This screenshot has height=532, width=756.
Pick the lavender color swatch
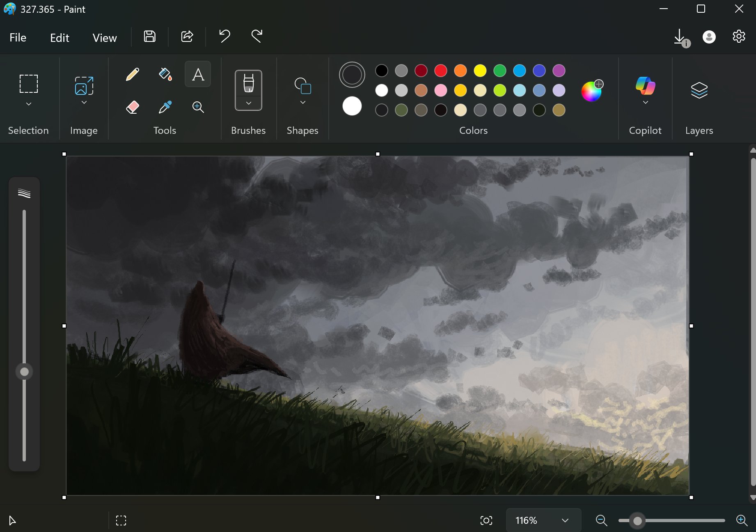pyautogui.click(x=559, y=90)
